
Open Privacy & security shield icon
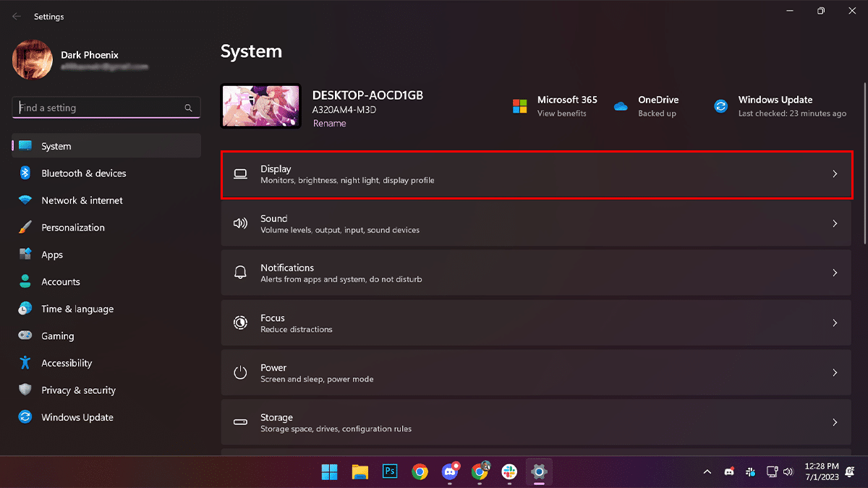point(25,390)
